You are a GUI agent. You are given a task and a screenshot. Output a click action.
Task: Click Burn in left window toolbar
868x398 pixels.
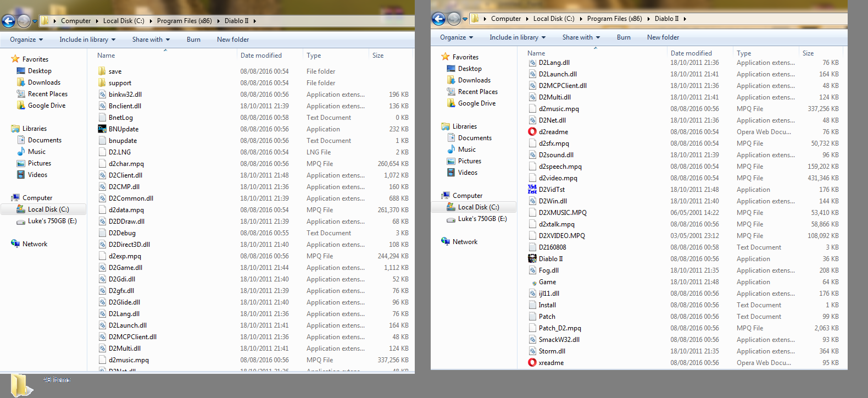[x=193, y=40]
